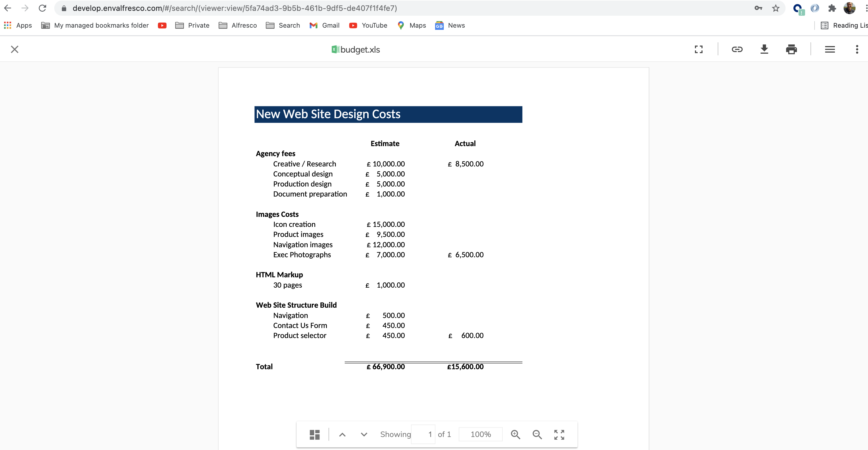Download the budget.xls file
This screenshot has height=450, width=868.
point(764,49)
